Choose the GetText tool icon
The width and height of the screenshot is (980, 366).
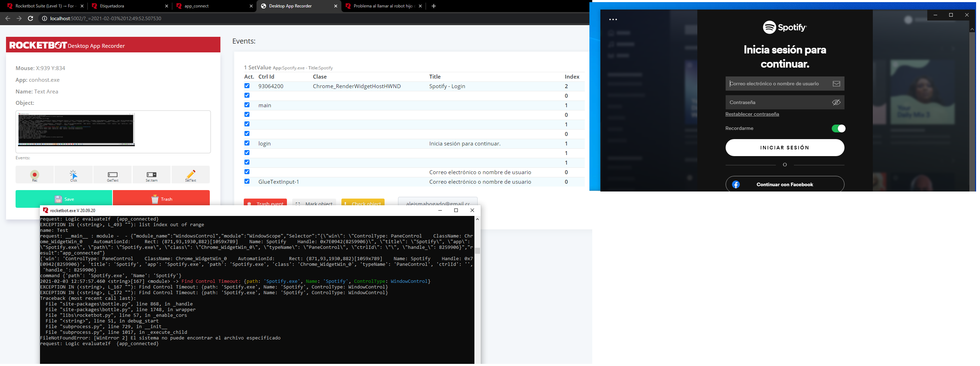113,175
